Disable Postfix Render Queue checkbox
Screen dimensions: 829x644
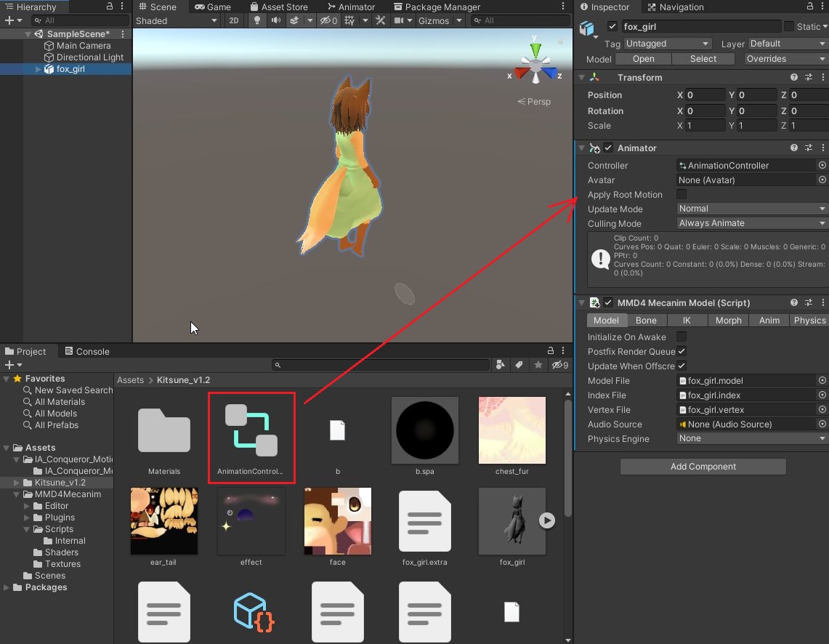click(x=682, y=351)
